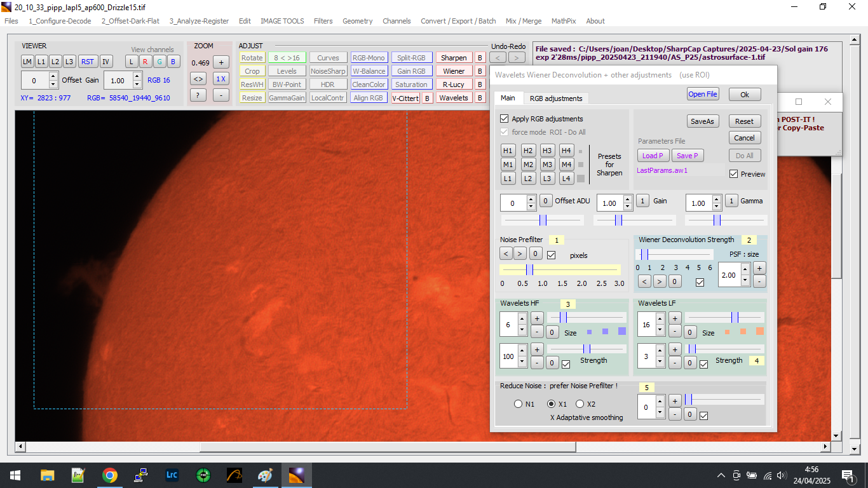The height and width of the screenshot is (488, 868).
Task: Open the Windows Start menu
Action: pyautogui.click(x=15, y=475)
